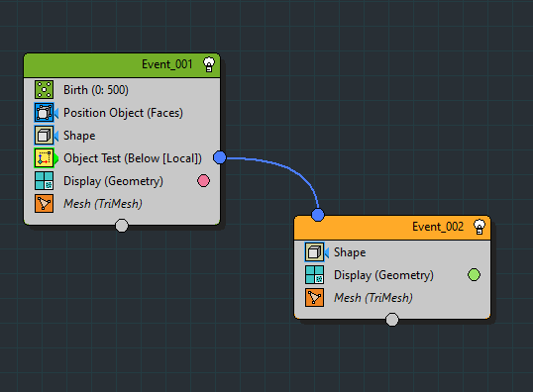Select the Mesh TriMesh icon in Event_001

click(44, 204)
